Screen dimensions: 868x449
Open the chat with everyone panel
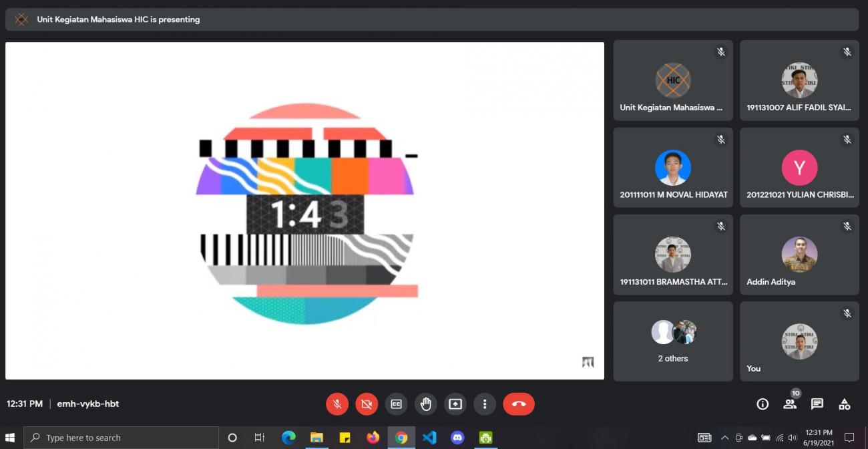(x=817, y=404)
